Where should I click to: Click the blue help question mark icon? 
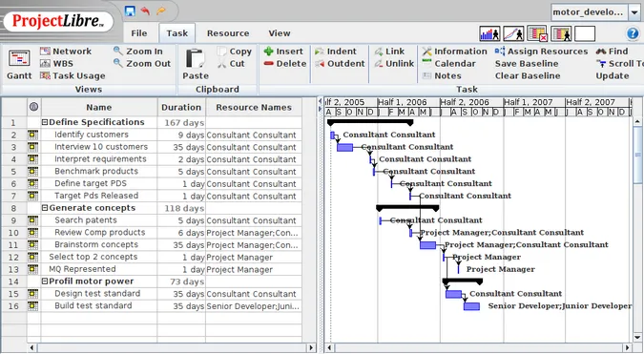[633, 33]
